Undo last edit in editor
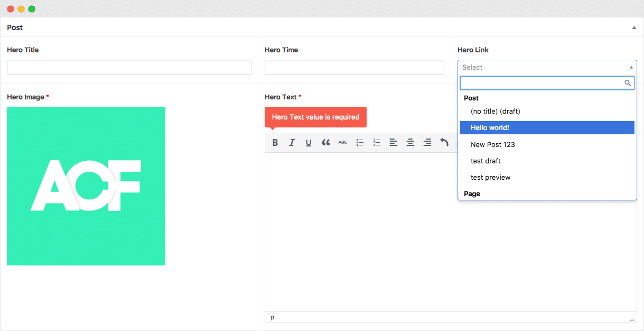The width and height of the screenshot is (644, 331). (x=444, y=142)
